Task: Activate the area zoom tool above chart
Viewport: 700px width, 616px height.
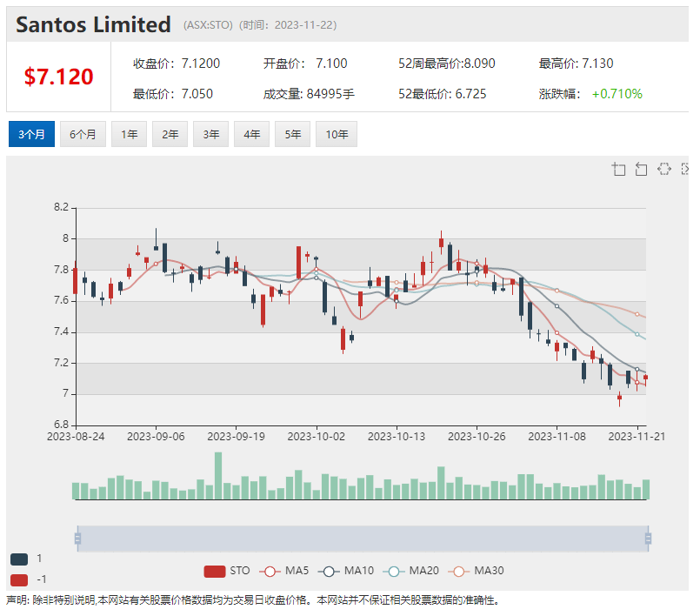Action: click(619, 169)
